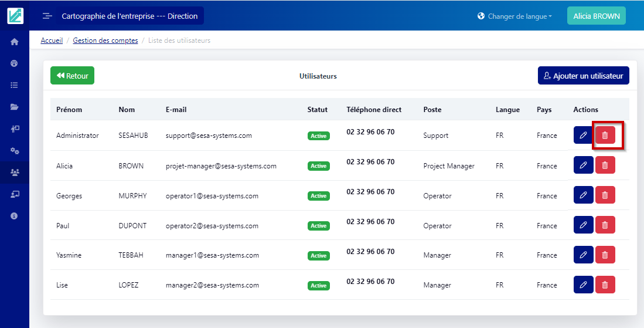Open the dashboard gauge icon in sidebar

coord(14,63)
